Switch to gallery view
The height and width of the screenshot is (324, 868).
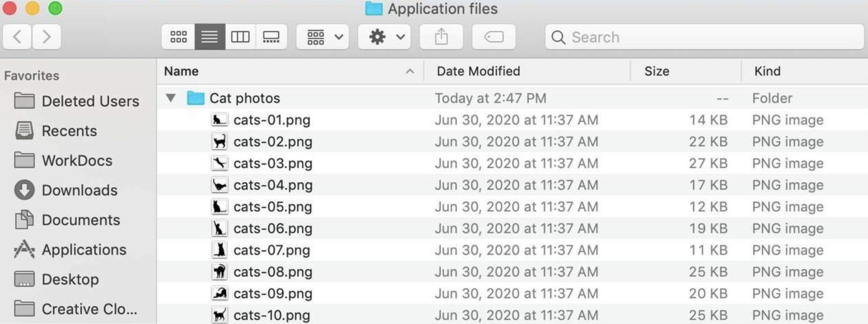point(271,37)
